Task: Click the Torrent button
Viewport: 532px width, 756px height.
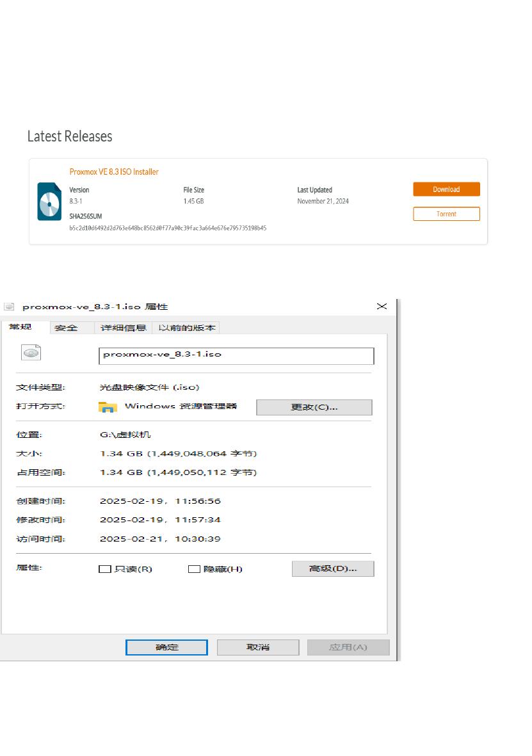Action: click(446, 214)
